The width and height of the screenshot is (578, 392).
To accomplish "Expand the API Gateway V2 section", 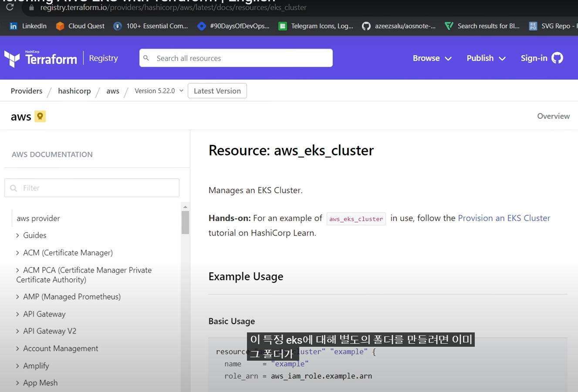I will 46,331.
